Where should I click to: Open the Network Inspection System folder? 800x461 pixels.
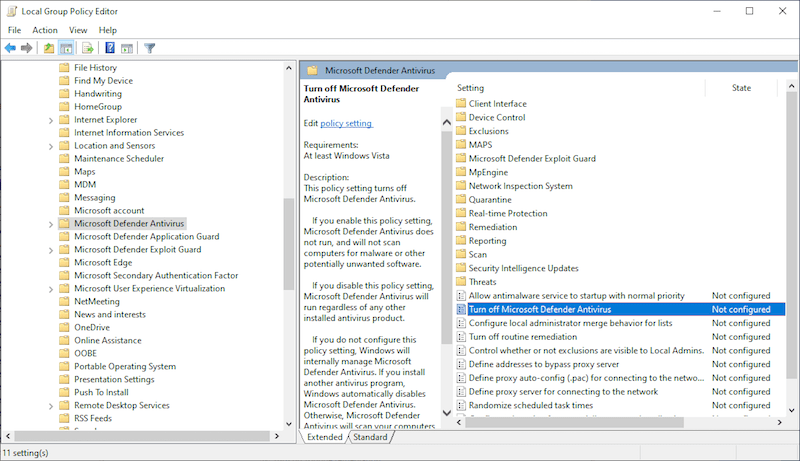pos(520,186)
